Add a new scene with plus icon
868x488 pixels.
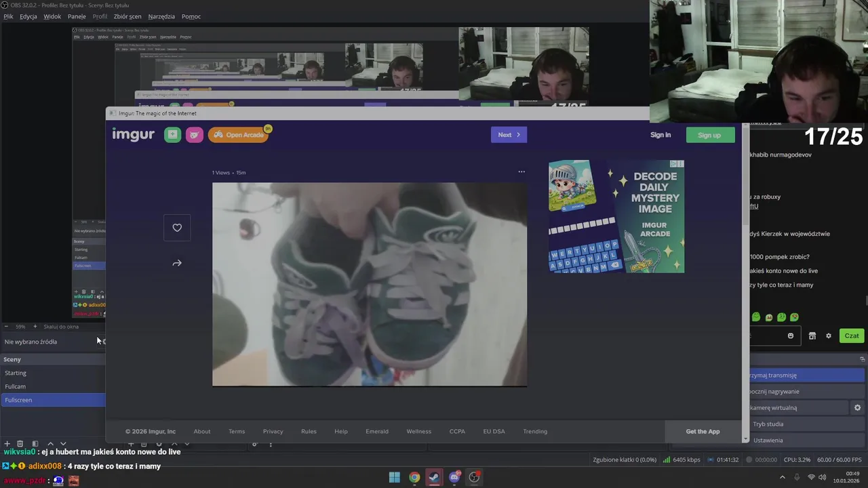click(7, 443)
